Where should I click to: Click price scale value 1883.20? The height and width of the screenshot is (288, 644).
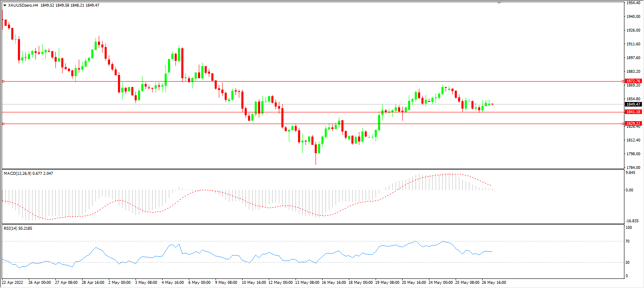(x=633, y=72)
